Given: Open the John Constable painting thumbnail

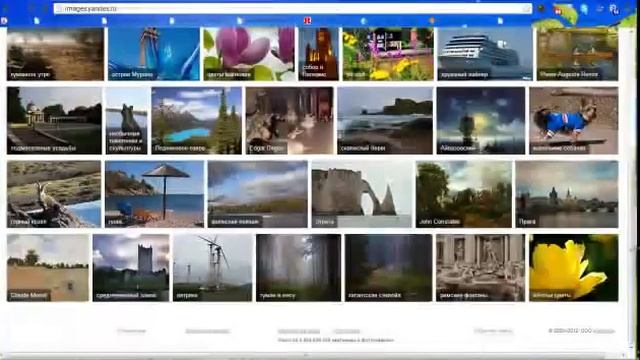Looking at the screenshot, I should tap(464, 194).
